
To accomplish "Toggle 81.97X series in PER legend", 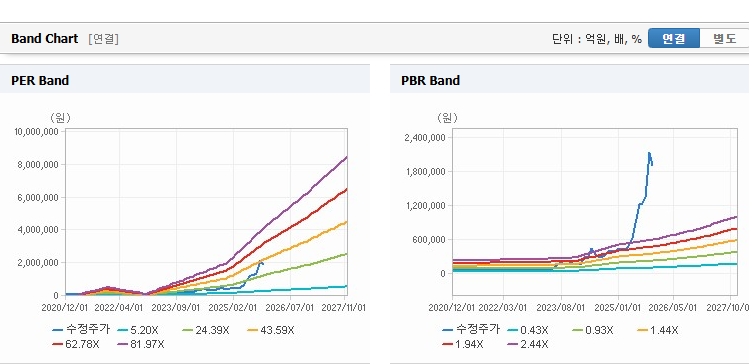I will click(141, 344).
